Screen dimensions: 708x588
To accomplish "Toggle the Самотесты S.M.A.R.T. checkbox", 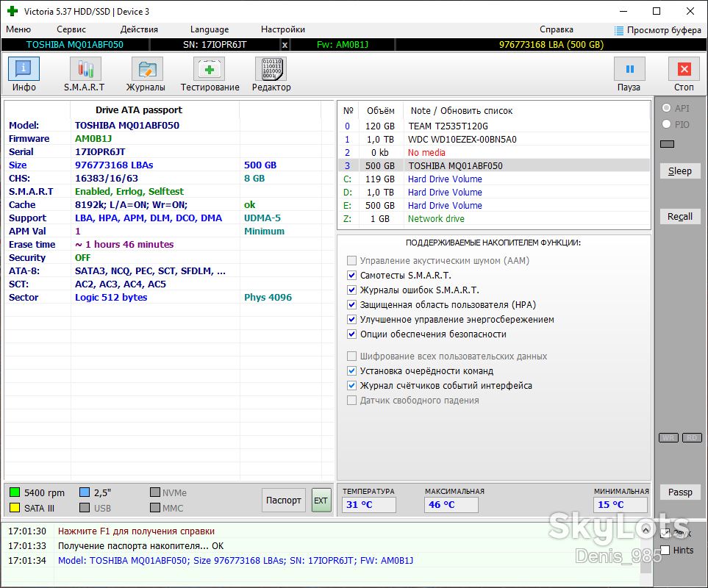I will (351, 276).
